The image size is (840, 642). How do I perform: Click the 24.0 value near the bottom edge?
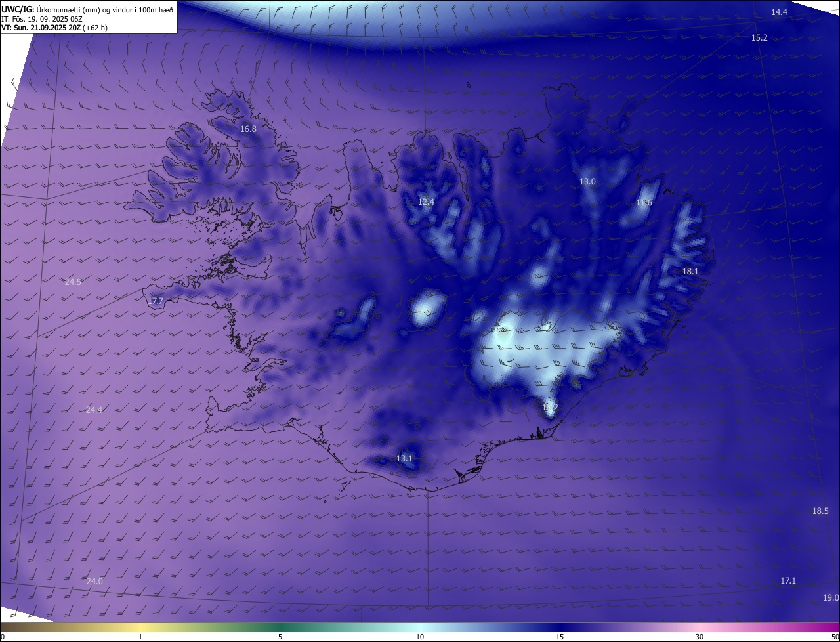(94, 582)
